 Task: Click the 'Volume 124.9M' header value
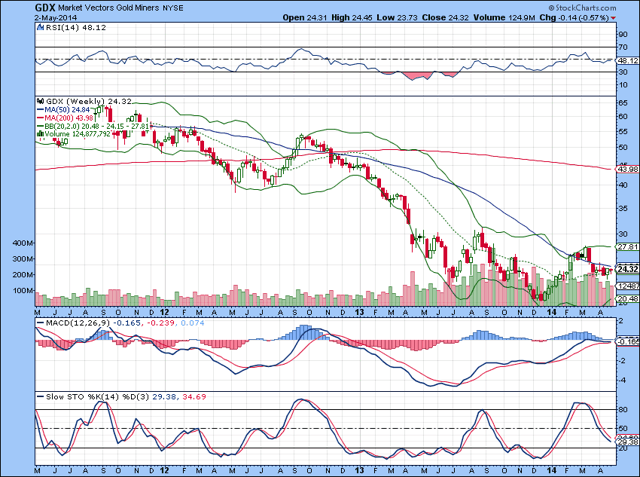click(505, 18)
